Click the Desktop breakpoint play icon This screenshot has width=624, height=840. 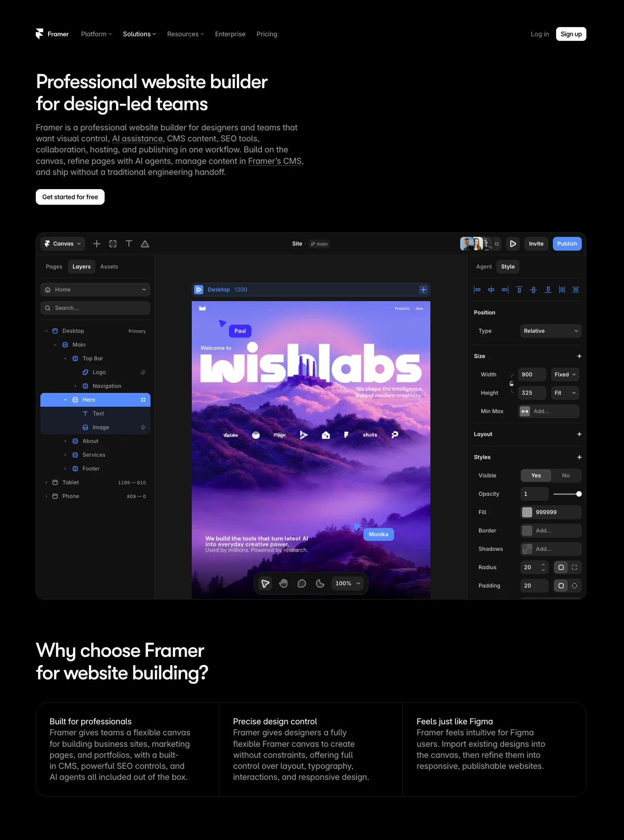(199, 290)
